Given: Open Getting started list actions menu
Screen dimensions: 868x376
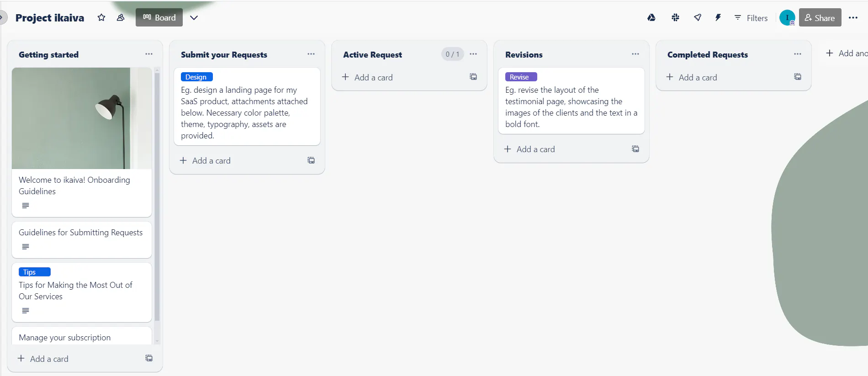Looking at the screenshot, I should pyautogui.click(x=149, y=54).
